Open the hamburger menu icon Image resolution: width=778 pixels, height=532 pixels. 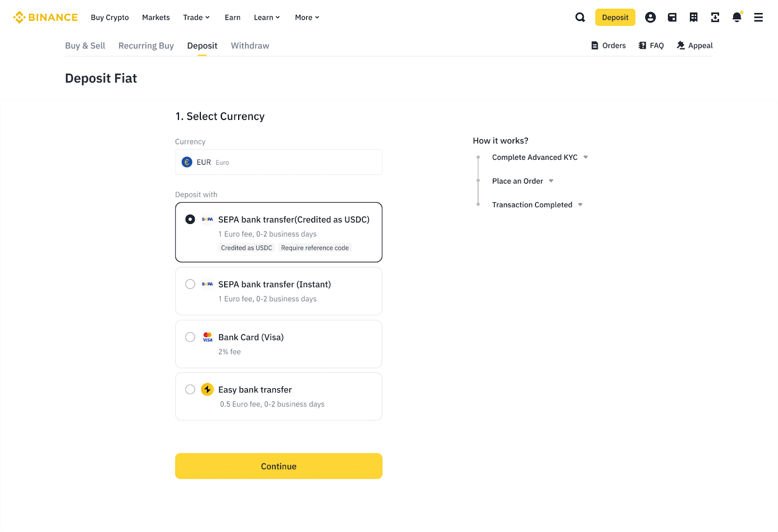click(758, 17)
